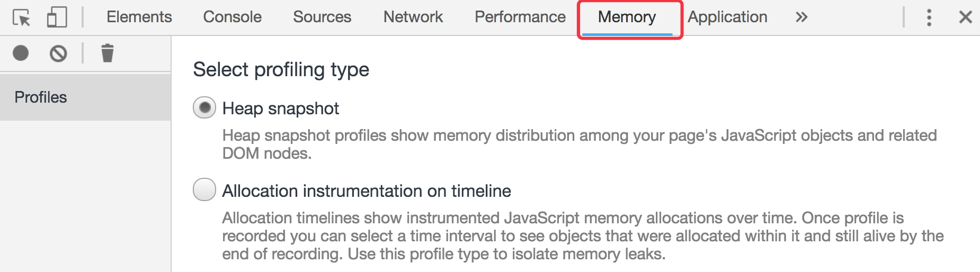Click the clear all profiles icon
Viewport: 980px width, 272px height.
point(58,53)
